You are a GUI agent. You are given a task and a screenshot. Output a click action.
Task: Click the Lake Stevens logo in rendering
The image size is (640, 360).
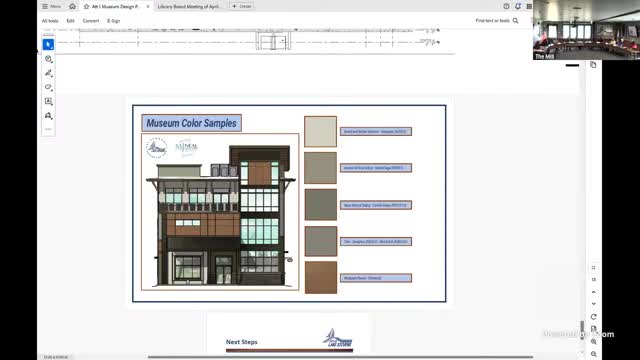pos(156,148)
